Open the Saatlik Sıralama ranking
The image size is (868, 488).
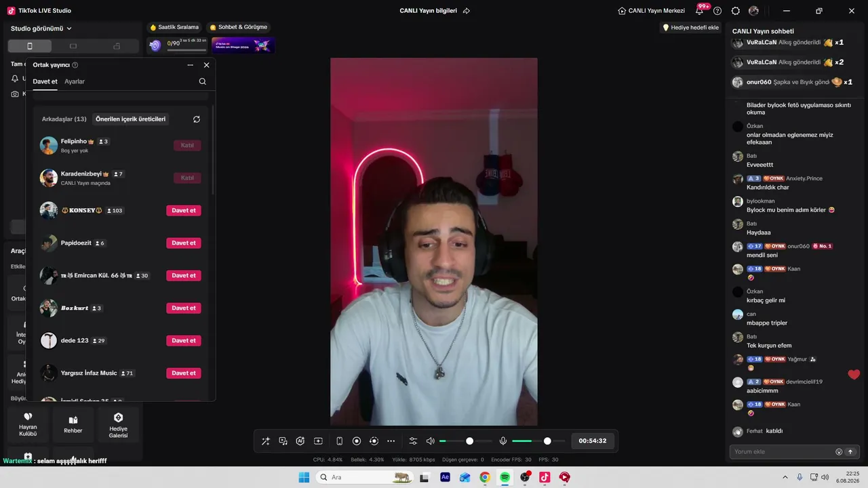coord(175,27)
